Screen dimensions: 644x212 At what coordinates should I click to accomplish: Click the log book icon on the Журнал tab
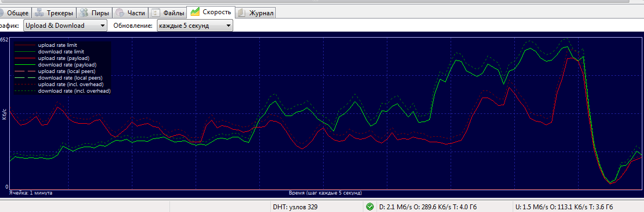(241, 13)
